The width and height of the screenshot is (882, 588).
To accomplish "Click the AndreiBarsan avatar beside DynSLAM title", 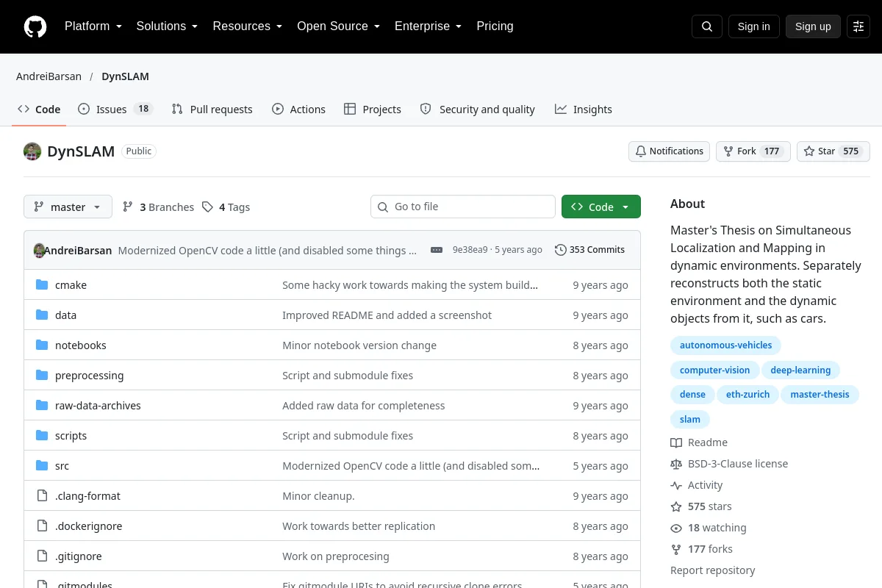I will pyautogui.click(x=32, y=151).
